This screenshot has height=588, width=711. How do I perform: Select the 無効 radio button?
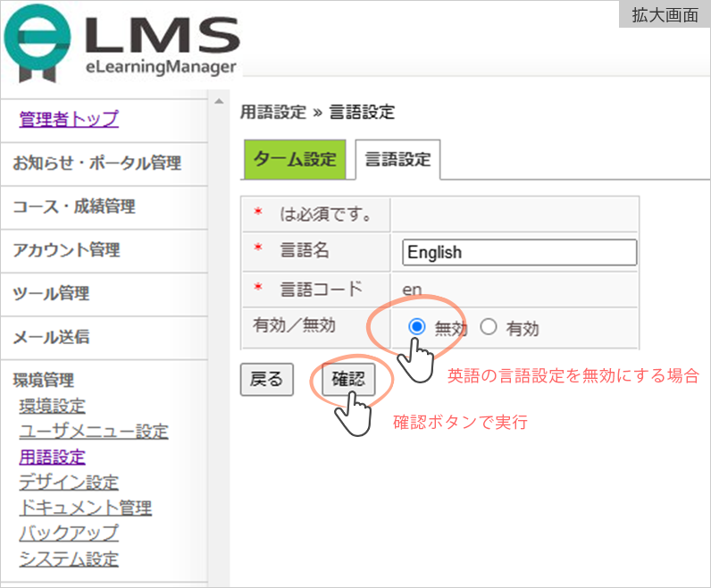(x=417, y=327)
